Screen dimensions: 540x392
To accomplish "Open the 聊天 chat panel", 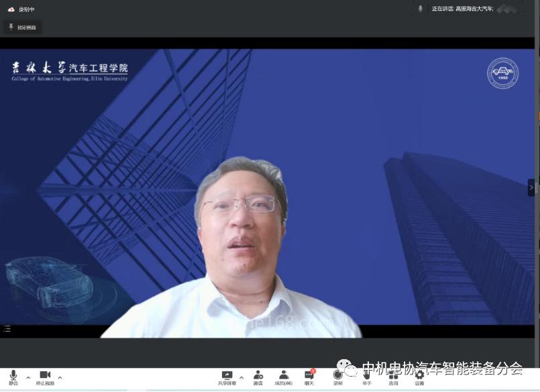I will coord(309,377).
